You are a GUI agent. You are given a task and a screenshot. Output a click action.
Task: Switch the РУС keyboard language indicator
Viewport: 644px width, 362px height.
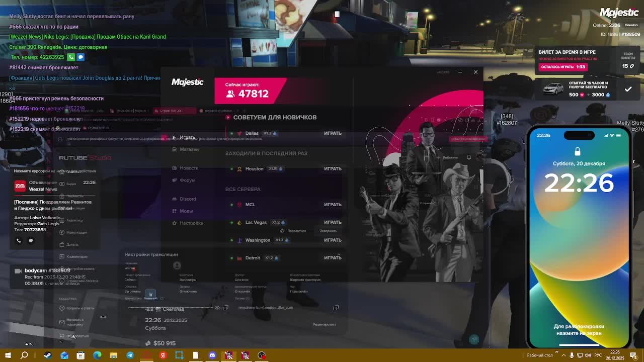(x=599, y=355)
